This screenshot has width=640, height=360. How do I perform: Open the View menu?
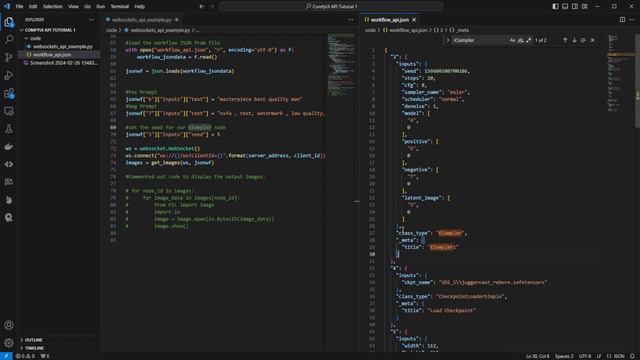point(73,7)
